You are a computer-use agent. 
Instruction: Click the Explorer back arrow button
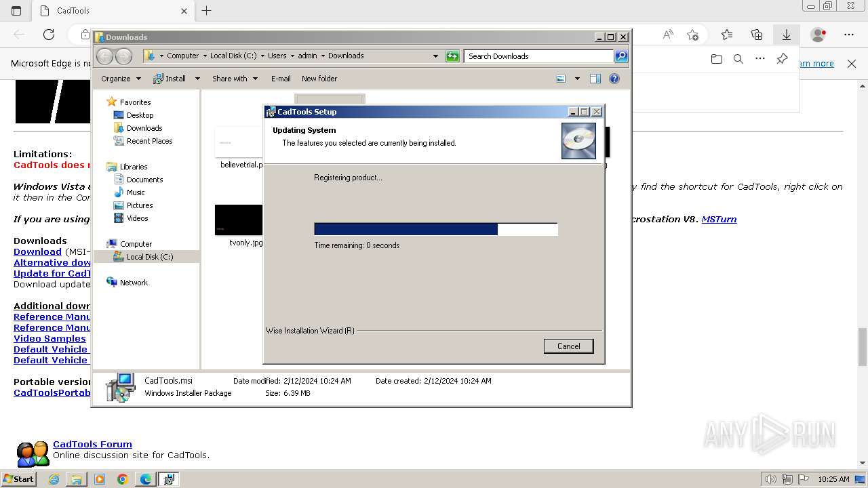tap(105, 56)
